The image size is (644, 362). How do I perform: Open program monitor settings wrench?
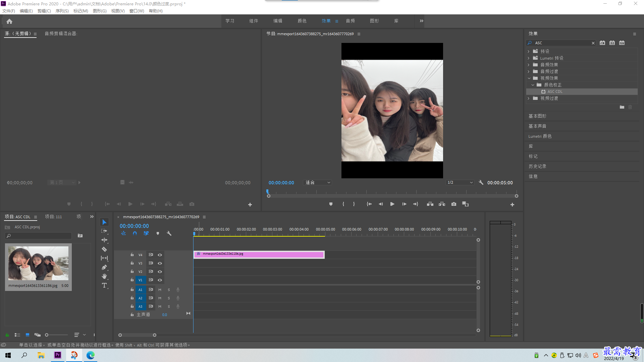coord(481,182)
